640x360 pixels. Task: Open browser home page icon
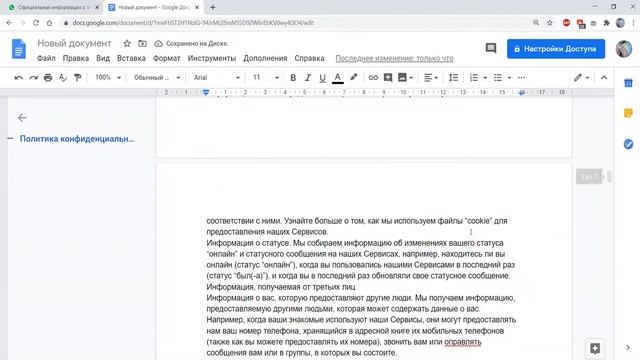point(49,23)
